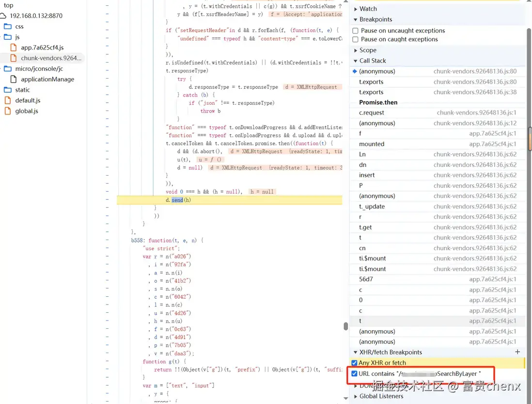This screenshot has width=532, height=404.
Task: Select the cn call stack frame
Action: 438,248
